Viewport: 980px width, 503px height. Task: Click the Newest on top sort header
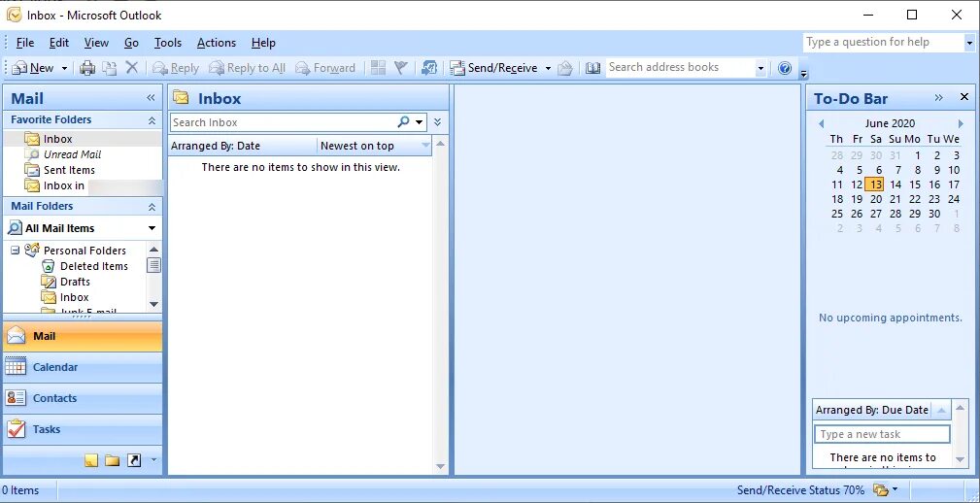(x=374, y=146)
